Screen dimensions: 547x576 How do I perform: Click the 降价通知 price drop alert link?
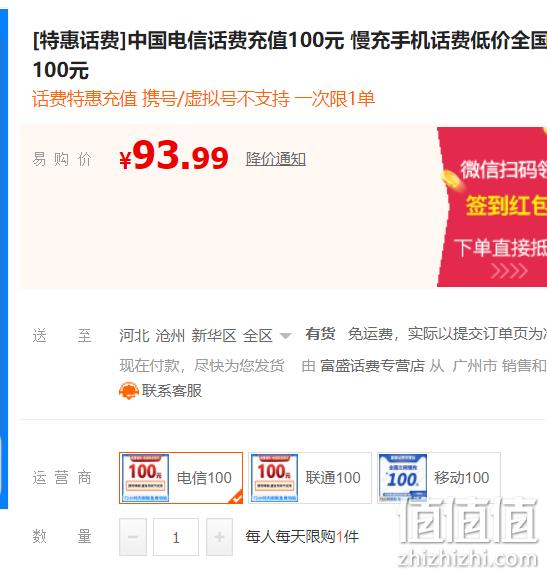276,159
